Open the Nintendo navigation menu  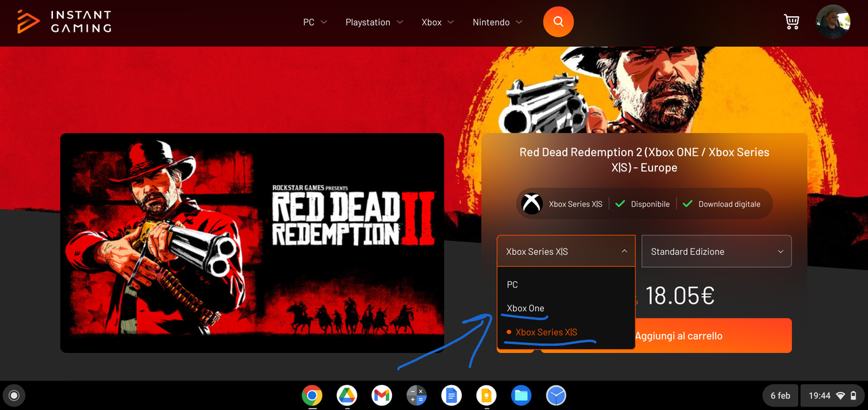pyautogui.click(x=497, y=22)
